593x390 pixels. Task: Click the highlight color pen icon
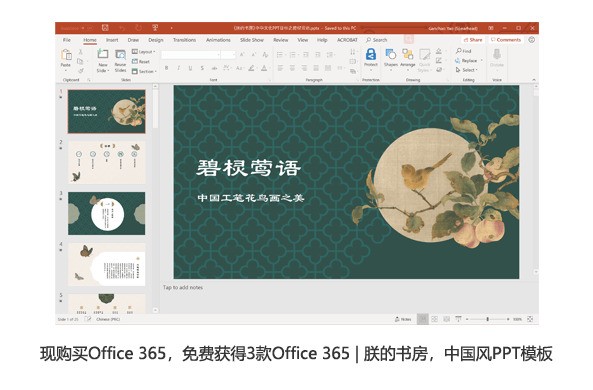pos(251,68)
